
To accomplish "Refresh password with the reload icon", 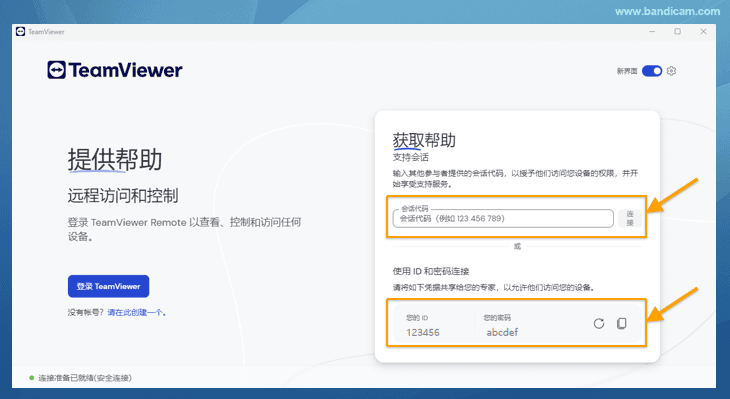I will click(599, 324).
